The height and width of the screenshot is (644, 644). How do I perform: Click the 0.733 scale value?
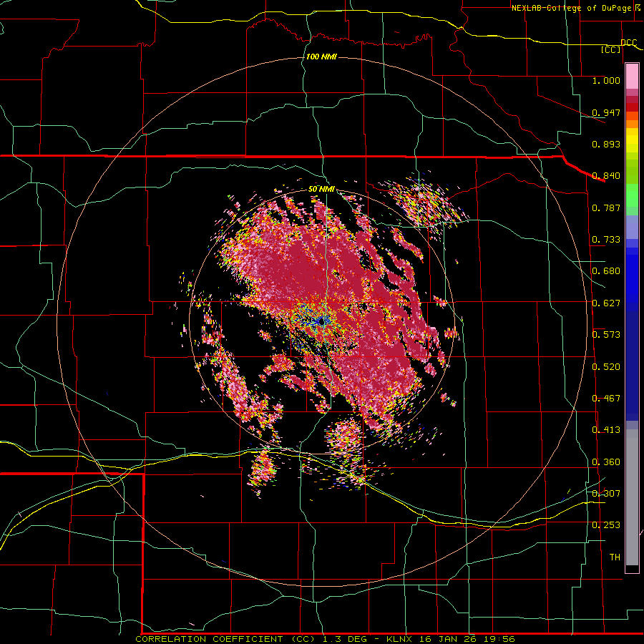tap(606, 239)
